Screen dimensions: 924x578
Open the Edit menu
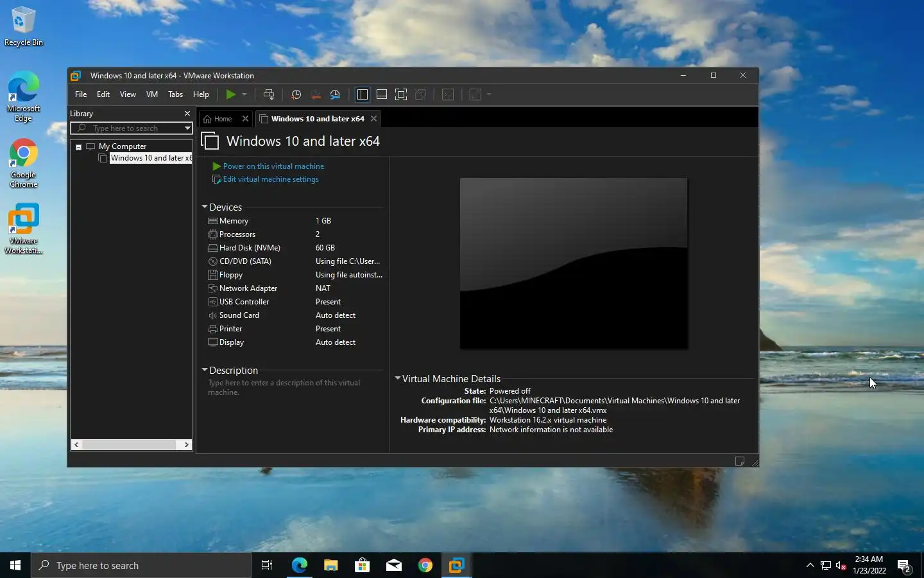tap(103, 94)
